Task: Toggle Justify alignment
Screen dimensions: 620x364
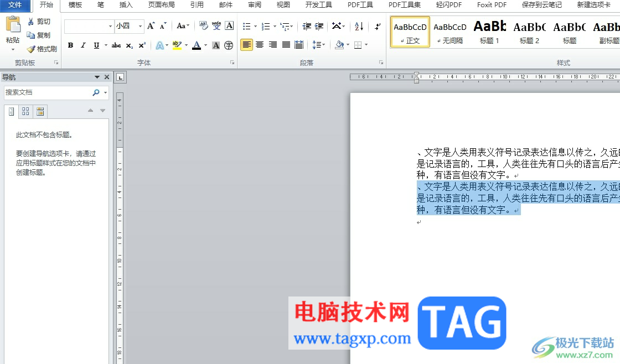Action: 286,45
